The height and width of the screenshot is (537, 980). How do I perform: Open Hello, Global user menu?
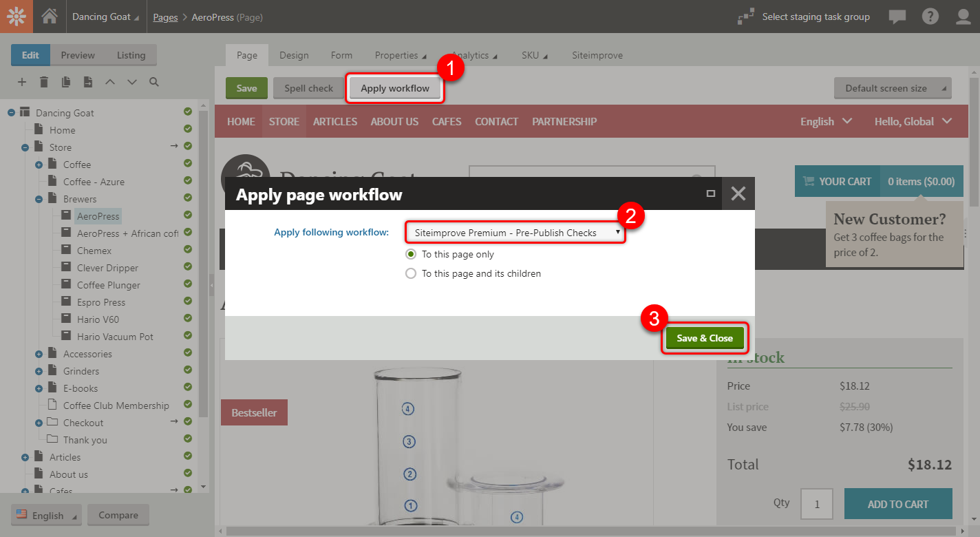[x=913, y=121]
